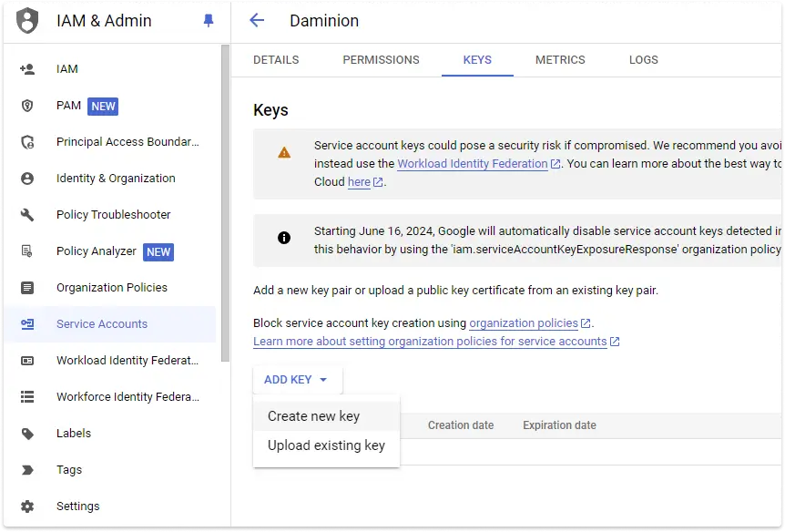This screenshot has height=532, width=785.
Task: Click the back arrow next to Daminion
Action: [257, 20]
